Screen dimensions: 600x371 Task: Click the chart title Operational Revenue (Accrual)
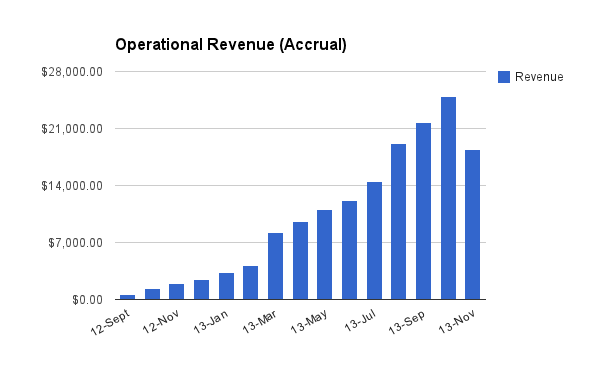tap(231, 44)
